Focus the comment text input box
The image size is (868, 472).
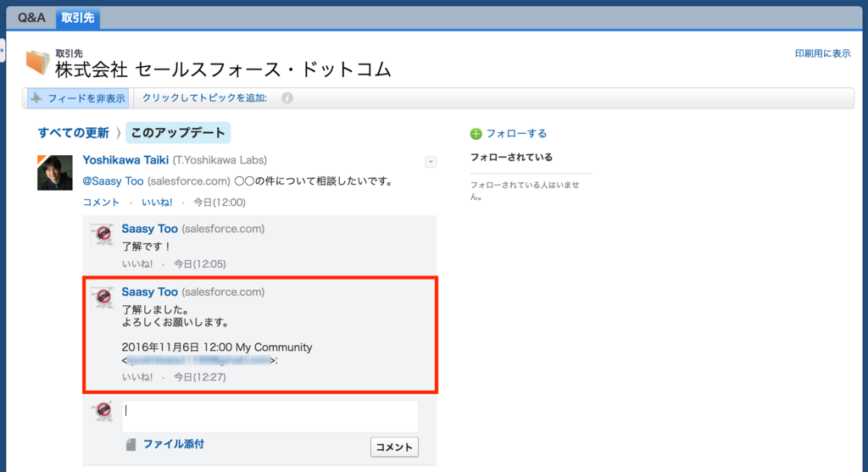click(x=270, y=416)
